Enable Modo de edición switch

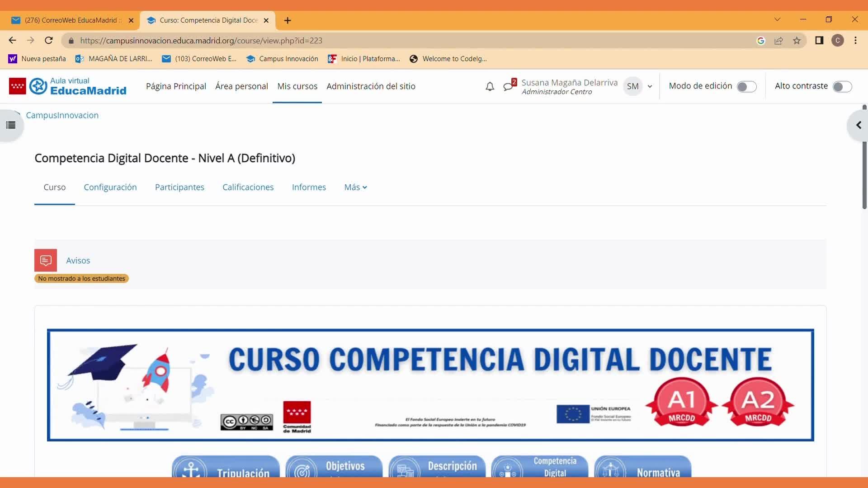pos(746,86)
